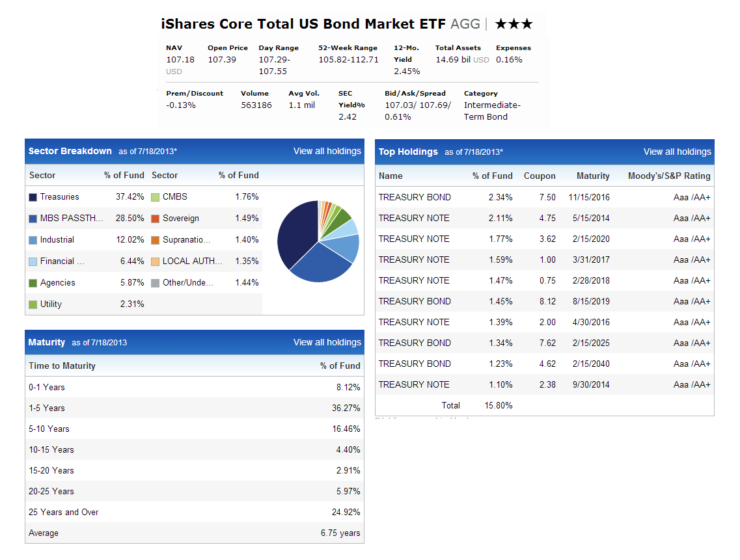
Task: Click the AGG ticker symbol
Action: click(465, 23)
